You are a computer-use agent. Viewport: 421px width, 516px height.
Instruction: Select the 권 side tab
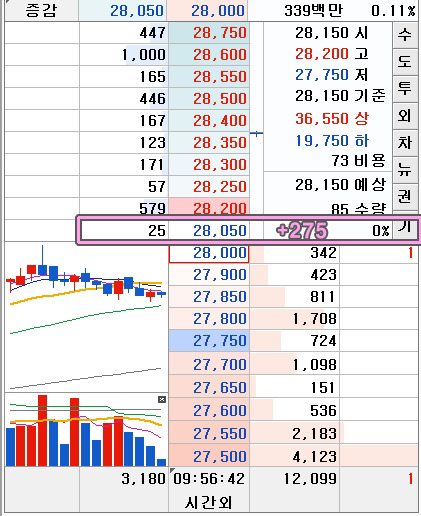[x=405, y=197]
